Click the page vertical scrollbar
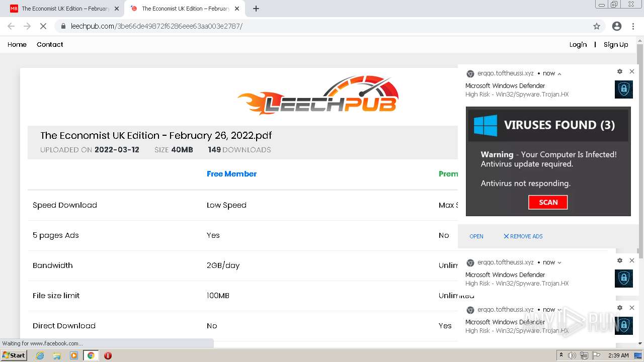This screenshot has height=362, width=644. (640, 151)
